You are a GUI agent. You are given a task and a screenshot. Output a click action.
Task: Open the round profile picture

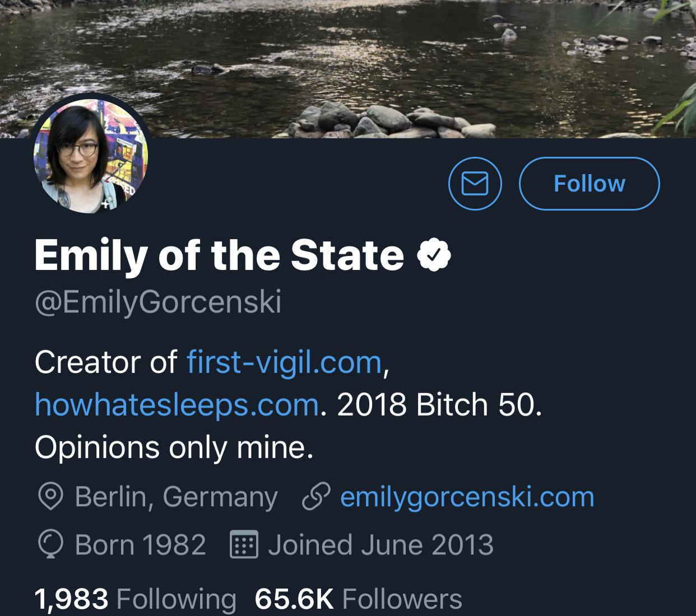pyautogui.click(x=91, y=156)
